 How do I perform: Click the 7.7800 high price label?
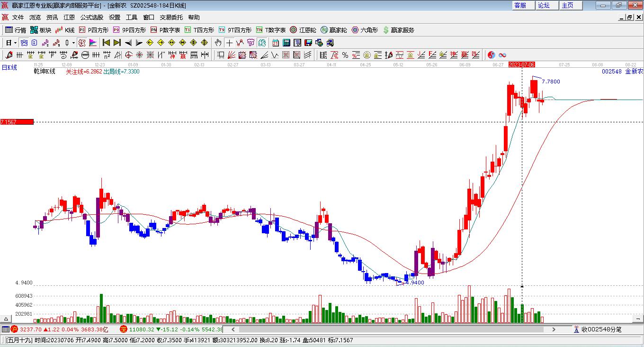tap(551, 82)
